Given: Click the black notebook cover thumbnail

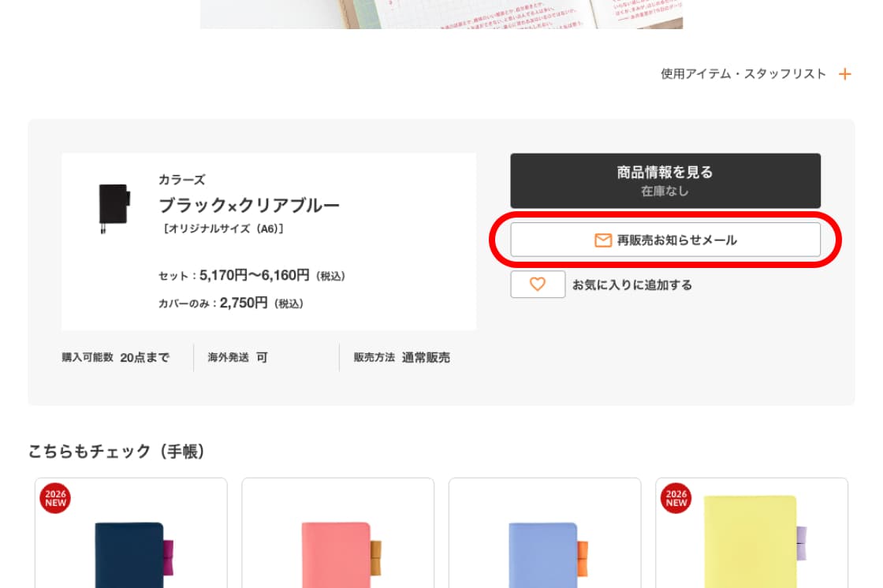Looking at the screenshot, I should pos(114,207).
